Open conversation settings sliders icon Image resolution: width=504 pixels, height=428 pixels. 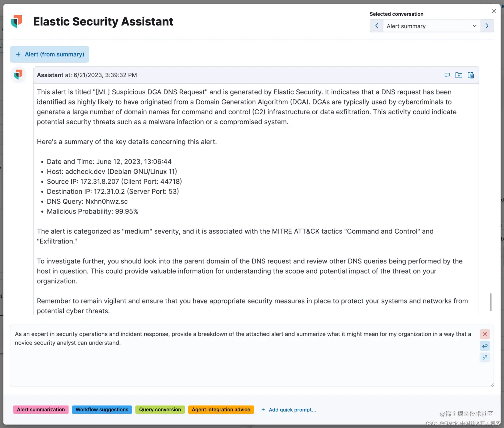coord(485,357)
